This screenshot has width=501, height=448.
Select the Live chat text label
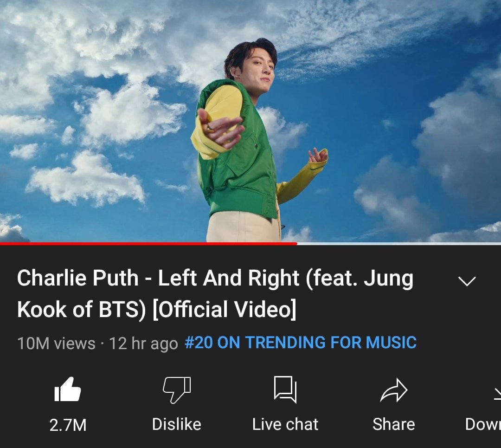(x=285, y=424)
